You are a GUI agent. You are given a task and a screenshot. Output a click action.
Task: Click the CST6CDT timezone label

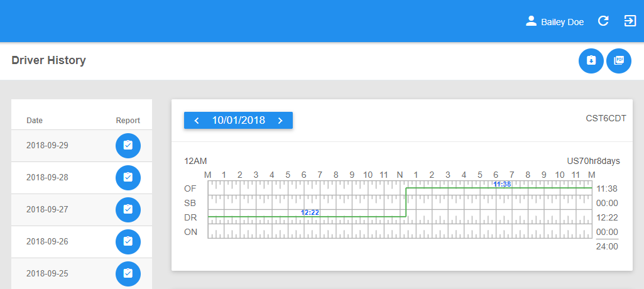[x=606, y=119]
